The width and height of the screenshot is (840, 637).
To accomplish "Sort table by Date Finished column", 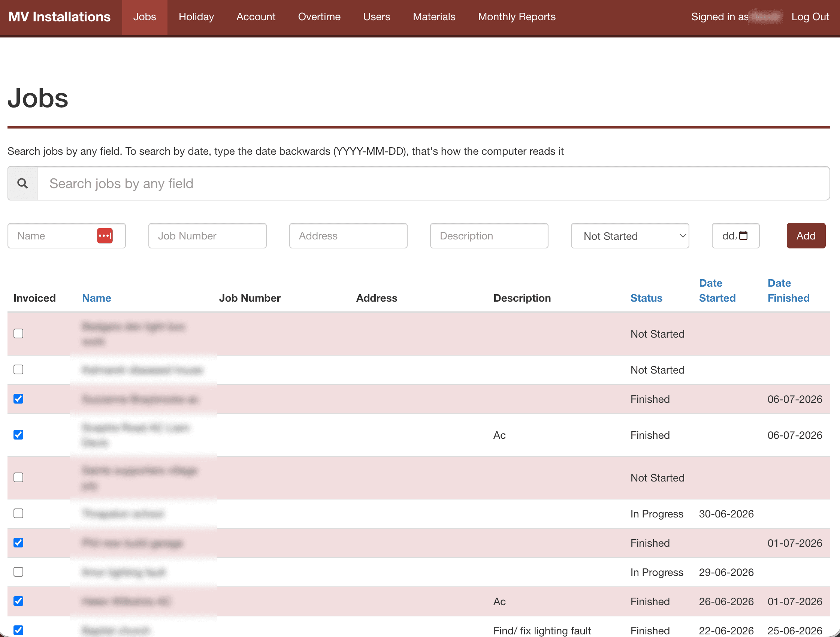I will (x=788, y=290).
